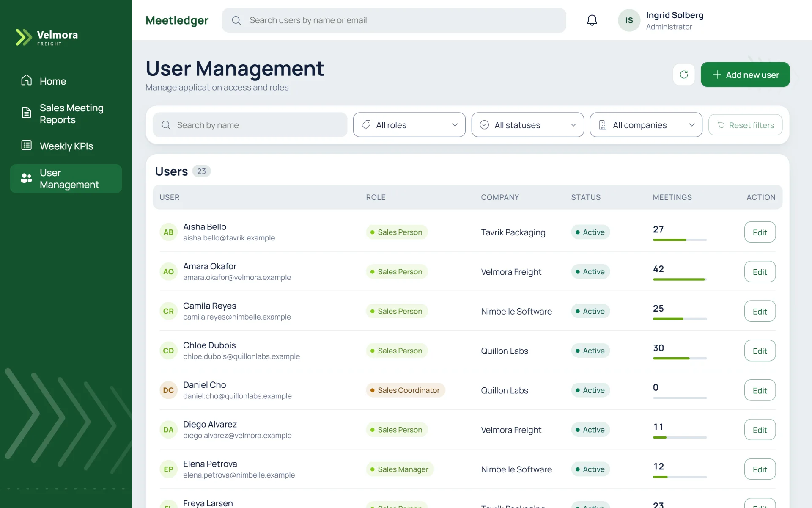The width and height of the screenshot is (812, 508).
Task: Click Camila Reyes's CR avatar
Action: 168,311
